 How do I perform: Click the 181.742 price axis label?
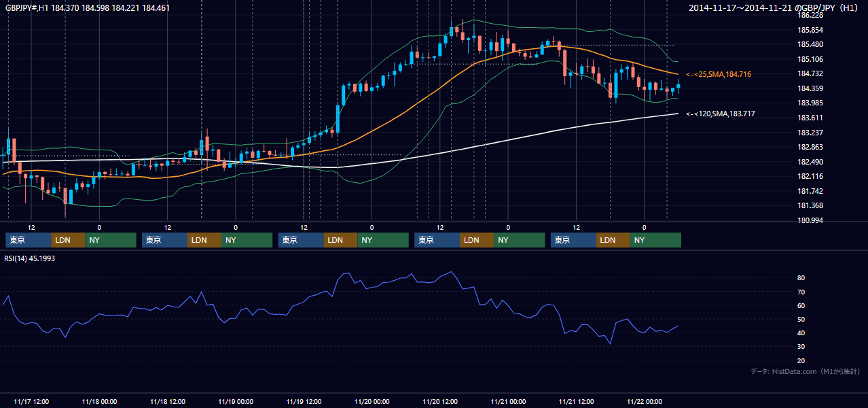(810, 191)
